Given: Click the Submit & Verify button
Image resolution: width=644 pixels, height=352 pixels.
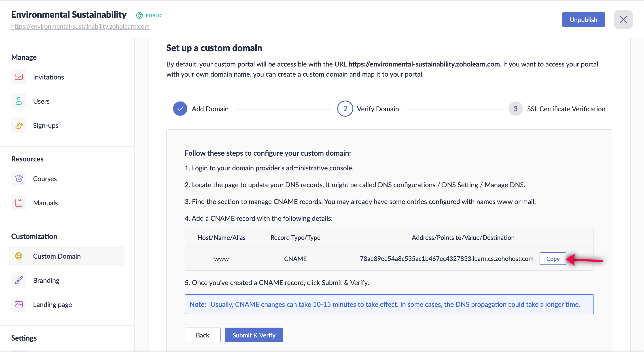Looking at the screenshot, I should (254, 335).
